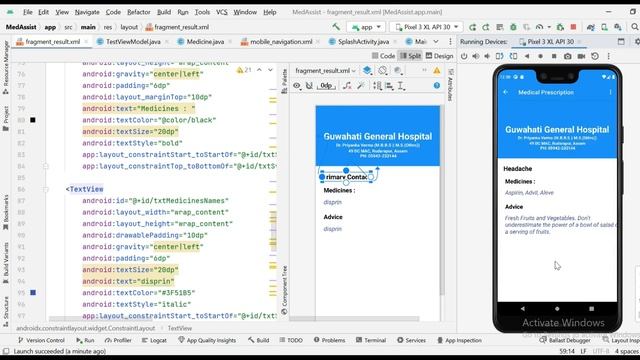Open the Terminal tool window
The image size is (640, 360).
(371, 340)
